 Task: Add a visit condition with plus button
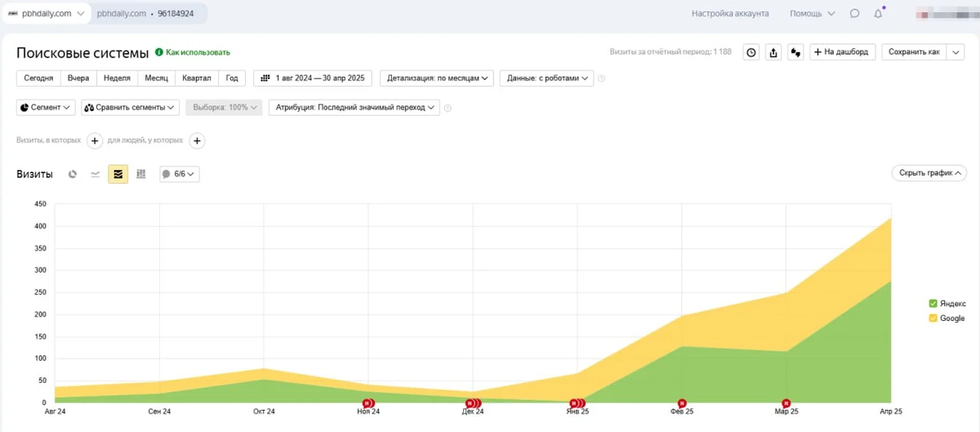95,140
